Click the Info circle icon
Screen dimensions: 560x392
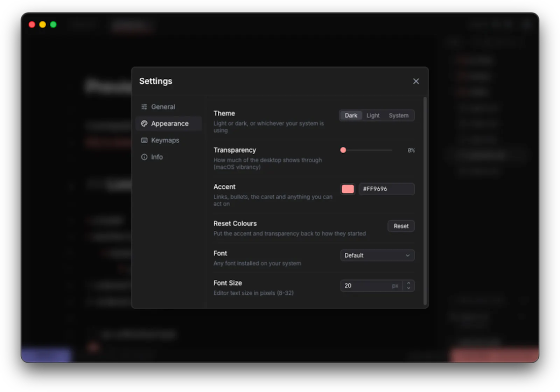coord(144,157)
